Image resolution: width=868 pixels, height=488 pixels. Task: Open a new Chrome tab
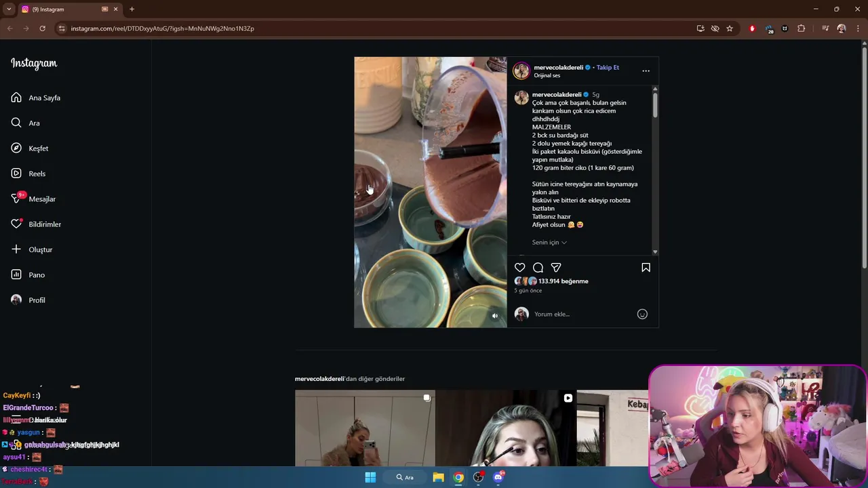[132, 9]
